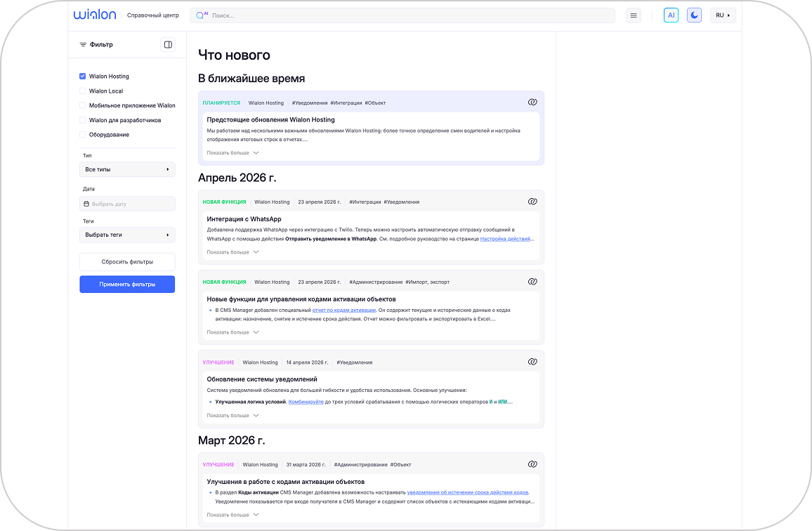Image resolution: width=812 pixels, height=531 pixels.
Task: Check Wialon для разработчиков checkbox
Action: click(82, 119)
